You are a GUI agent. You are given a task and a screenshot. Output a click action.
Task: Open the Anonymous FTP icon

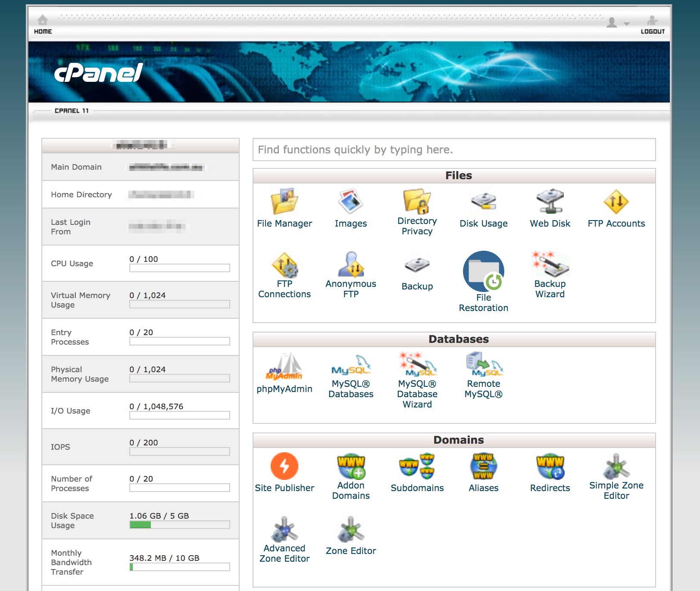coord(351,264)
